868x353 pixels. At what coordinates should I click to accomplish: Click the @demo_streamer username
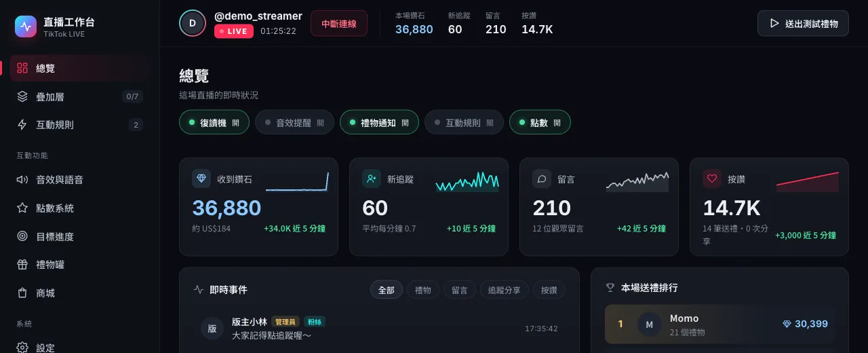(258, 16)
